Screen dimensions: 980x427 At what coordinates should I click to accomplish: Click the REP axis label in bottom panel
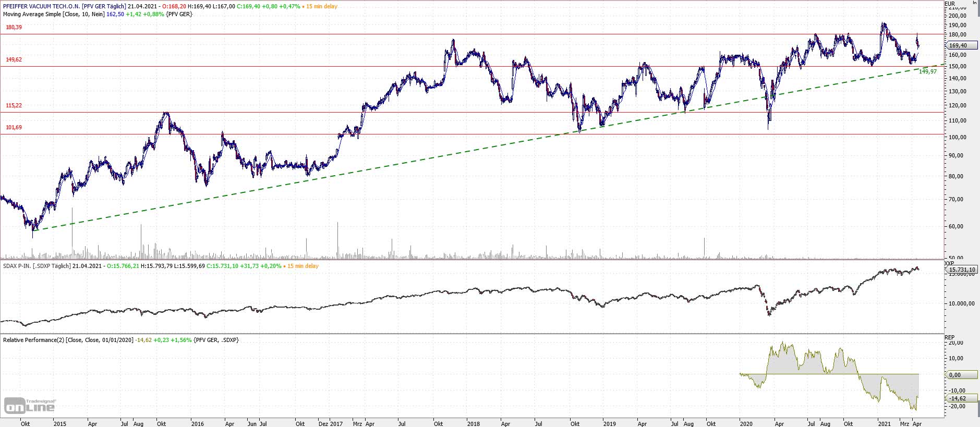[949, 337]
